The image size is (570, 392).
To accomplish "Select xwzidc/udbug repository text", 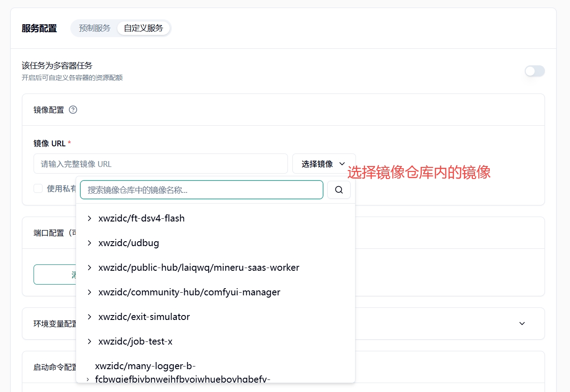I will tap(129, 243).
